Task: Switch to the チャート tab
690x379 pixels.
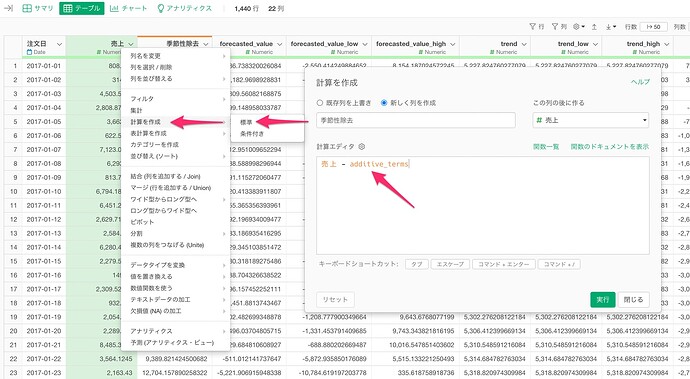Action: (128, 8)
